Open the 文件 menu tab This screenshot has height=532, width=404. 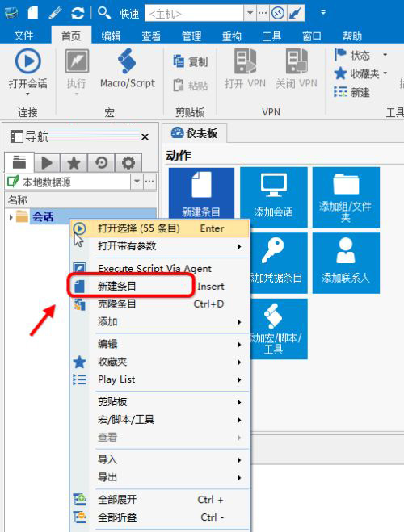[x=23, y=36]
